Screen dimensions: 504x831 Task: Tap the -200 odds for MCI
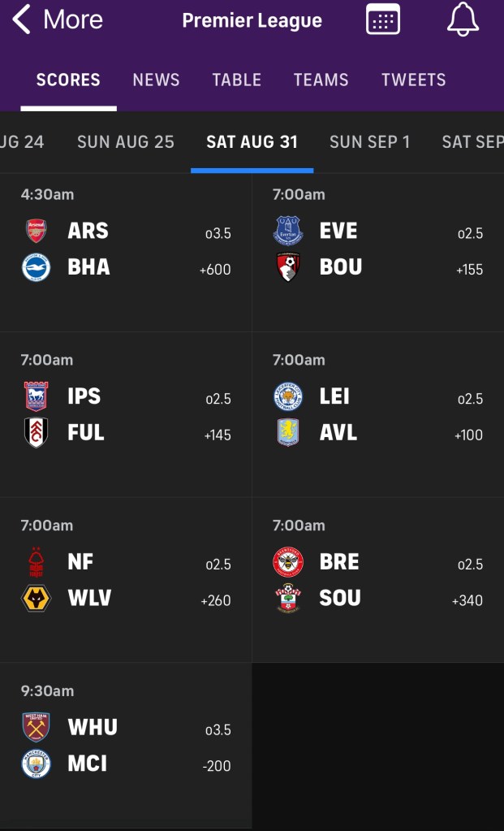[x=217, y=766]
